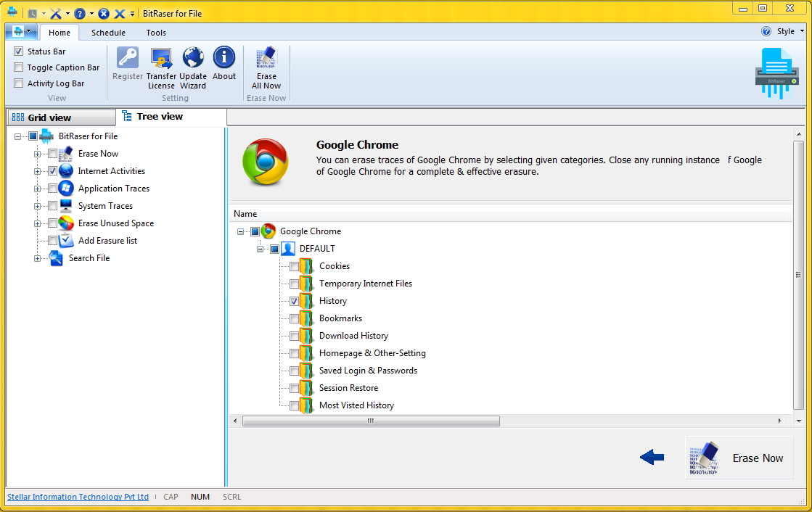812x512 pixels.
Task: Switch to the Schedule ribbon tab
Action: pos(108,33)
